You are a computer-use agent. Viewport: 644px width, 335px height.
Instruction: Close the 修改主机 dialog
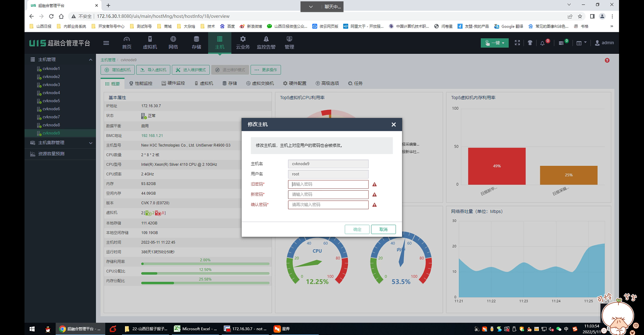click(x=394, y=124)
